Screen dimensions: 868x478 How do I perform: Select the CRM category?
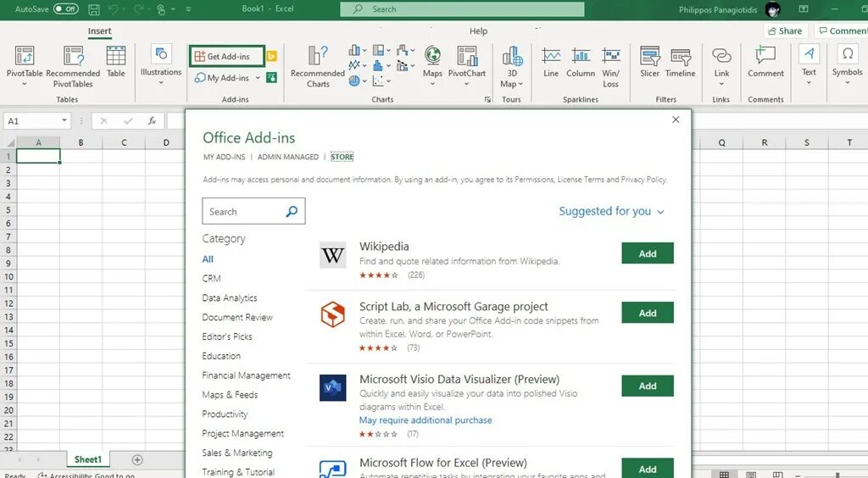[211, 278]
